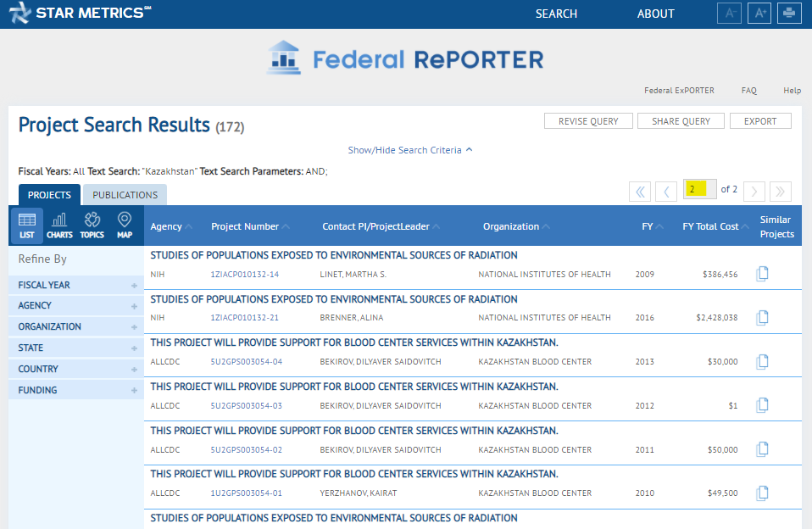Click the 'YERZHANOV, KAIRAT' investigator name
The image size is (812, 529).
[x=359, y=493]
